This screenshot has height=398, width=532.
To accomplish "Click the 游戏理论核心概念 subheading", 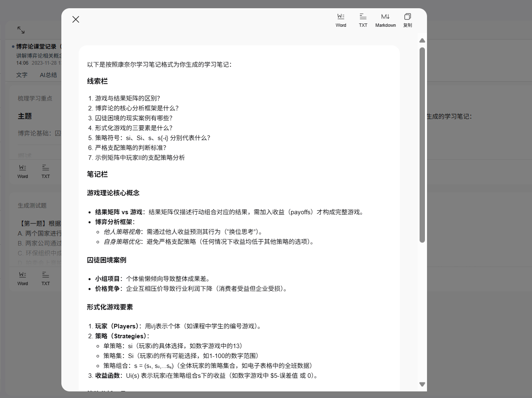I will click(113, 193).
